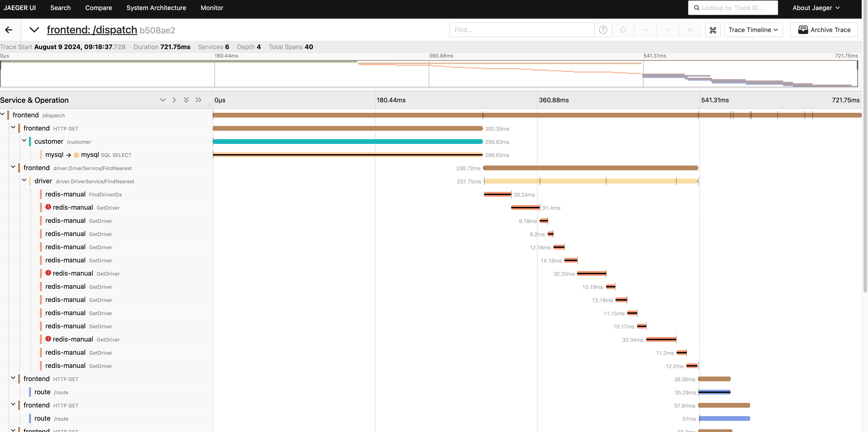Click the teal customer span bar
868x432 pixels.
pos(347,142)
